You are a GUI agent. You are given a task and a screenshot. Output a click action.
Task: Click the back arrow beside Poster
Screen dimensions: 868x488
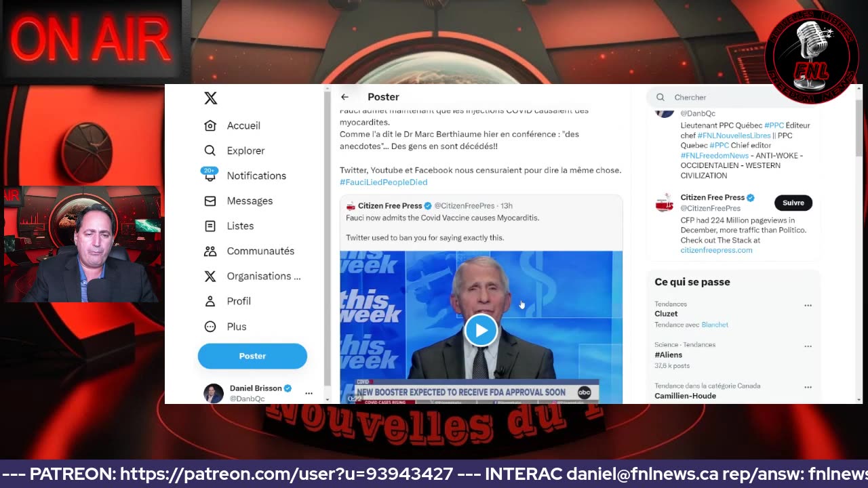pyautogui.click(x=344, y=97)
